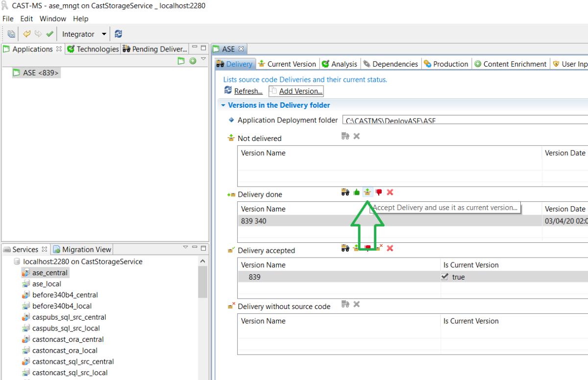Click the Application Deployment folder path field
The image size is (588, 380).
(x=465, y=120)
